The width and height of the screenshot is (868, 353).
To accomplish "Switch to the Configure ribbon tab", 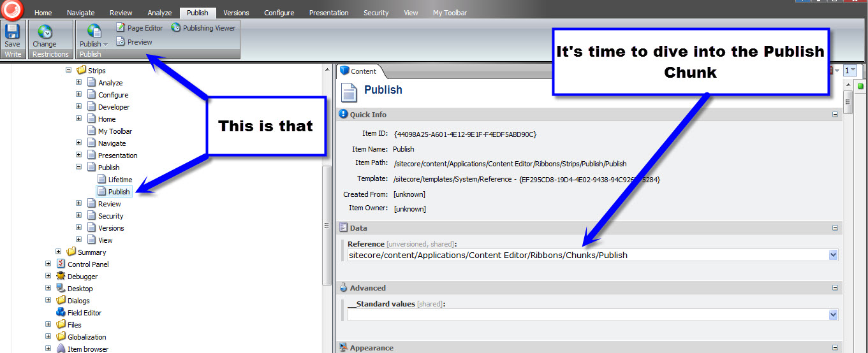I will pos(279,13).
